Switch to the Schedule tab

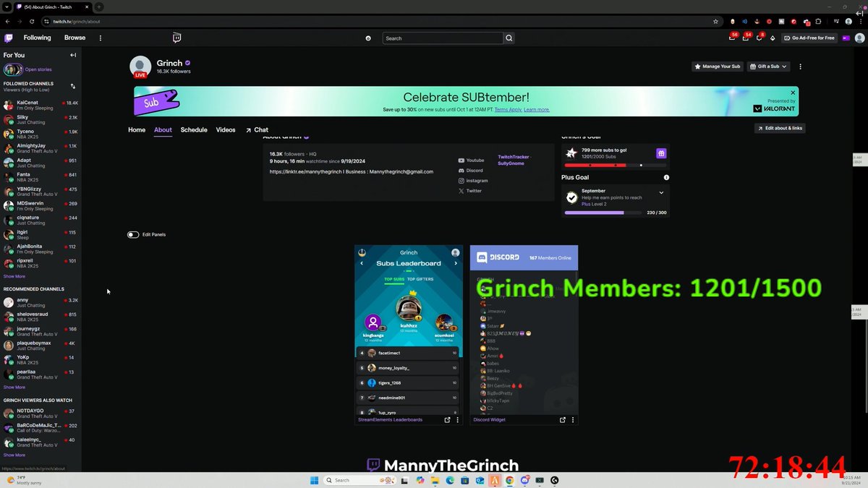pyautogui.click(x=194, y=130)
